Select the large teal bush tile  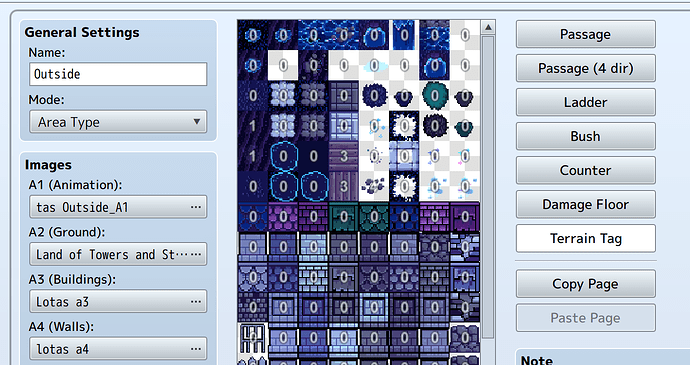coord(434,96)
